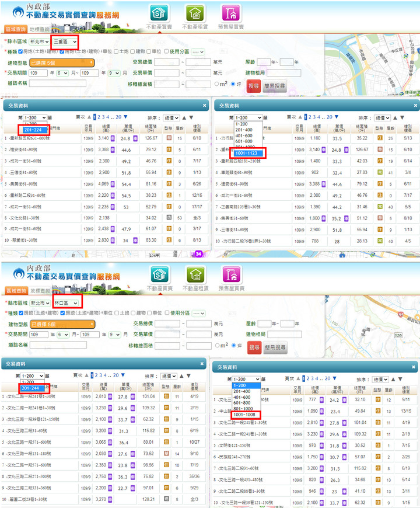Open 使用分區 ---- dropdown on 林口區 page
Screen dimensions: 420x508
[x=198, y=314]
